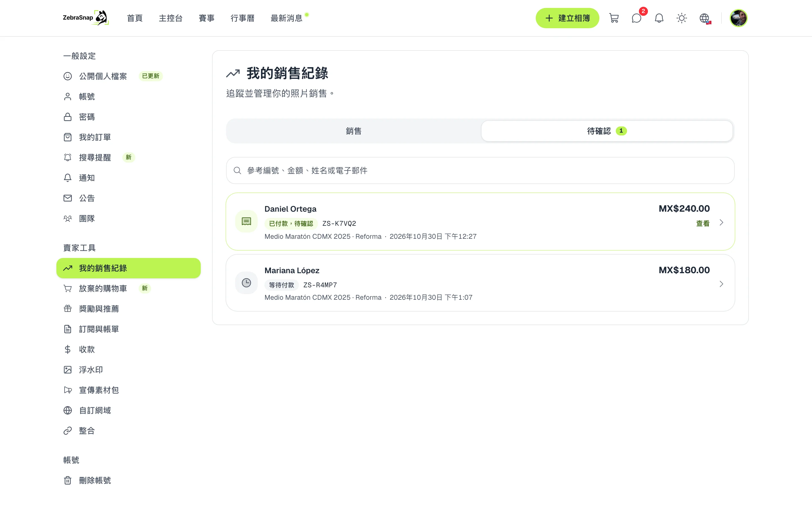Click the 收款 dollar icon
The height and width of the screenshot is (508, 812).
click(x=68, y=349)
